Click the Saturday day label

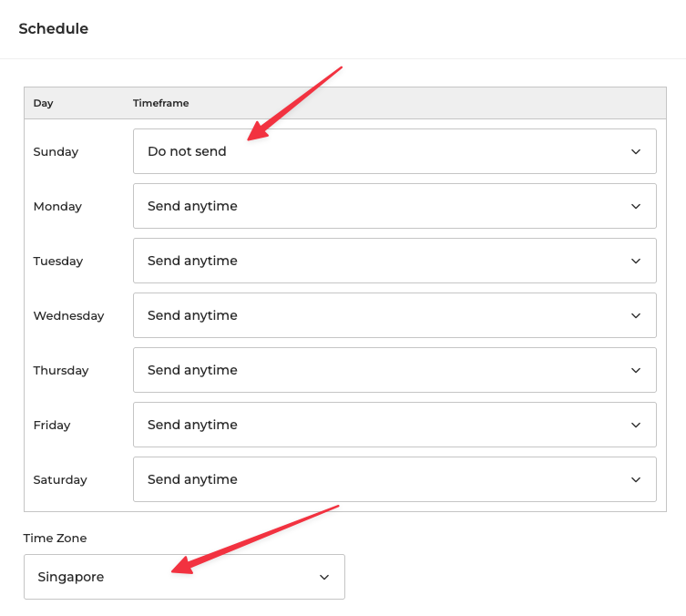60,479
